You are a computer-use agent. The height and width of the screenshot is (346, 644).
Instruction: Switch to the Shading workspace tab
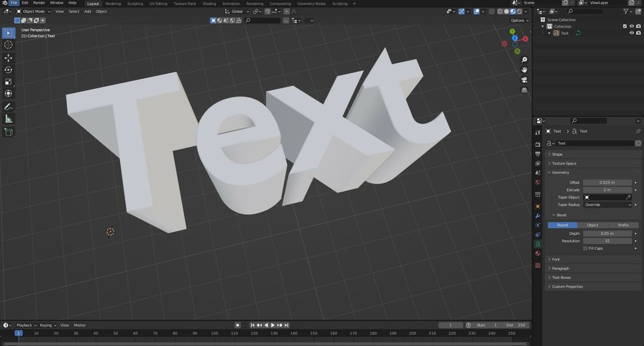click(x=209, y=3)
